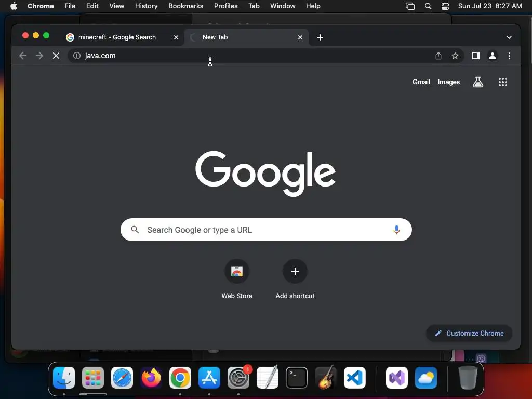The image size is (532, 399).
Task: Open Search Labs flask icon
Action: click(x=478, y=82)
